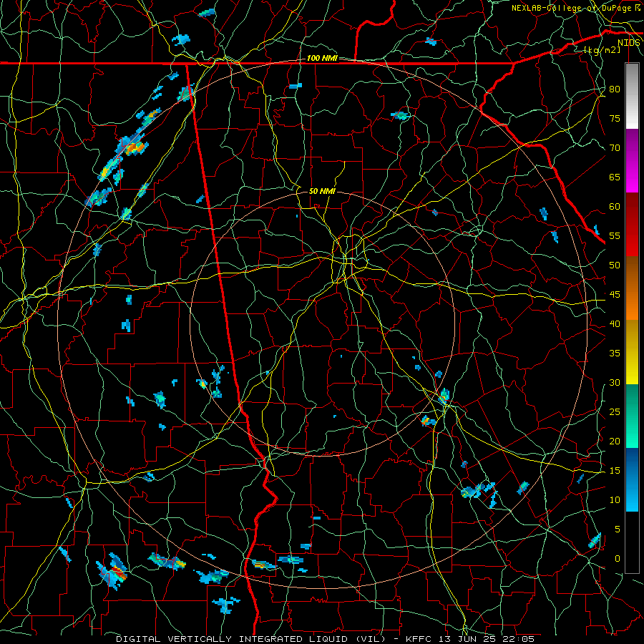Image resolution: width=644 pixels, height=644 pixels.
Task: Pick the yellow-gold segment of the color bar
Action: [x=632, y=352]
